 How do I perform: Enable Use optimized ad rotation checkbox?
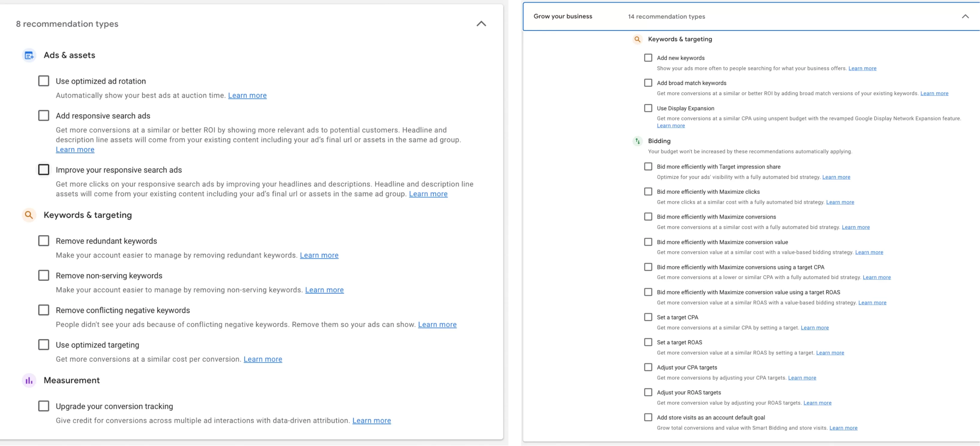[x=44, y=81]
